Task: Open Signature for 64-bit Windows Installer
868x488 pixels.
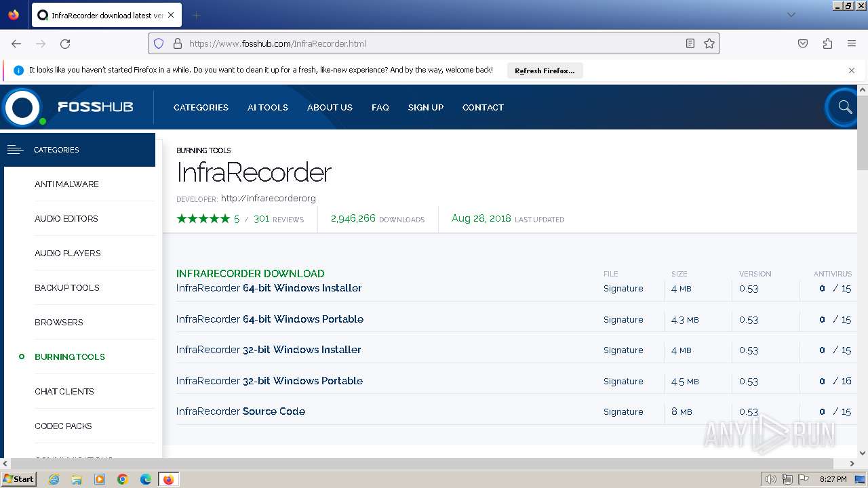Action: click(x=623, y=288)
